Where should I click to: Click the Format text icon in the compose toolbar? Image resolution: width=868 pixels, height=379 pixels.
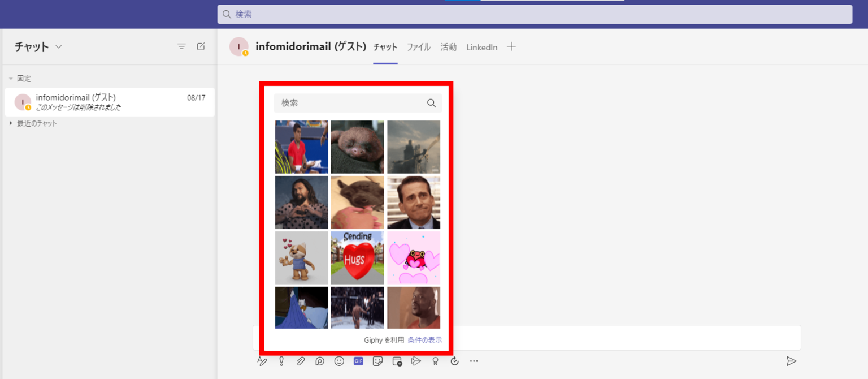click(262, 361)
